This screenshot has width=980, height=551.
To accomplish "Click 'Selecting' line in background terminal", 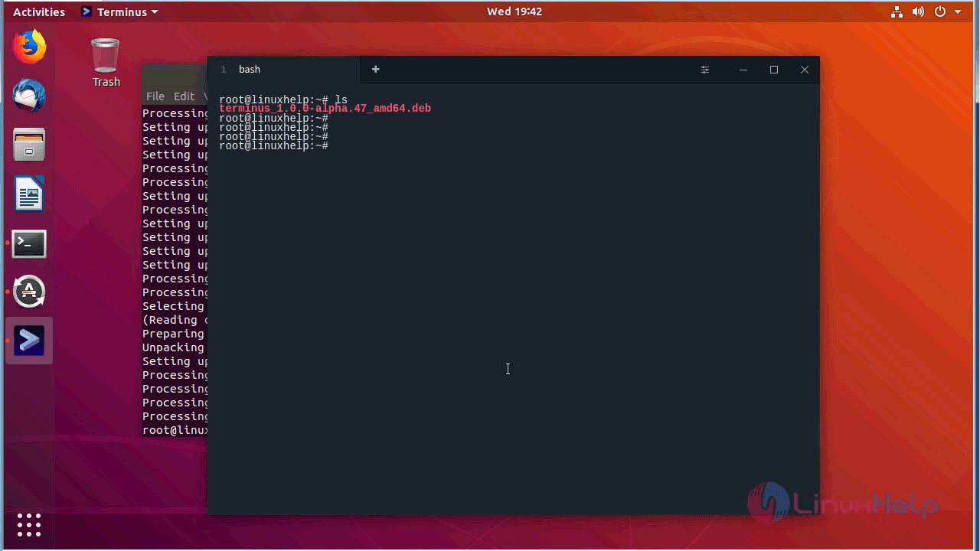I will click(x=175, y=306).
